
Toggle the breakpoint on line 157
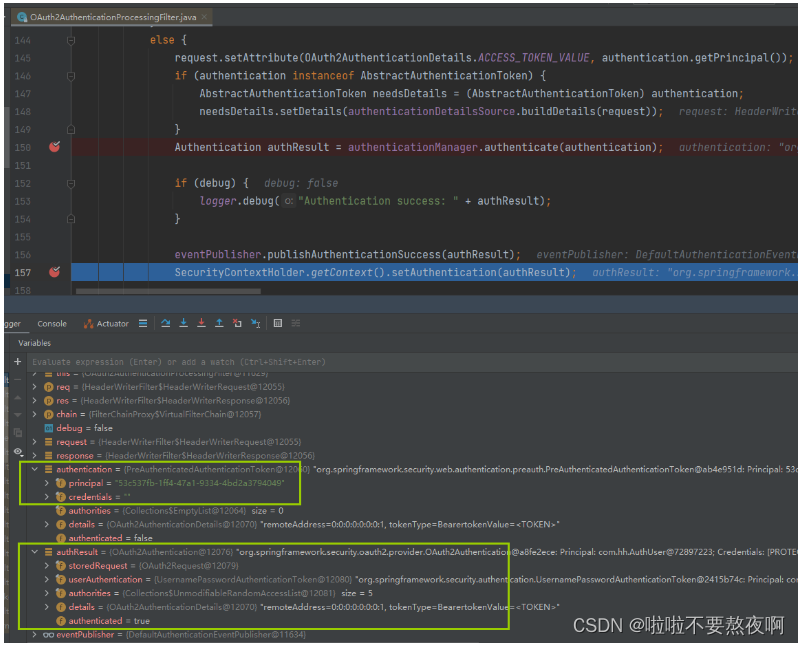[x=55, y=272]
